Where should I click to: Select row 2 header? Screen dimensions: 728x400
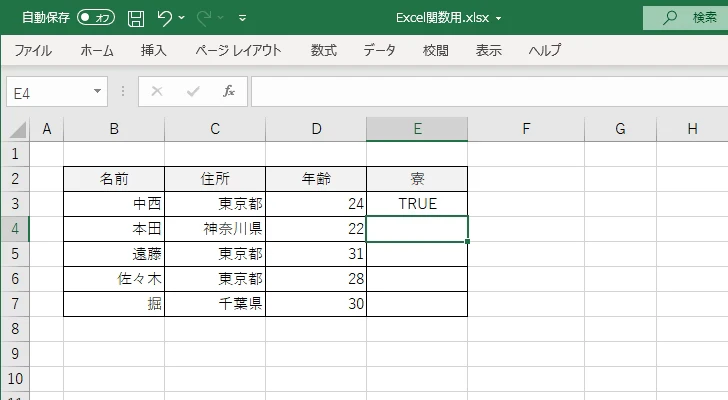point(15,179)
